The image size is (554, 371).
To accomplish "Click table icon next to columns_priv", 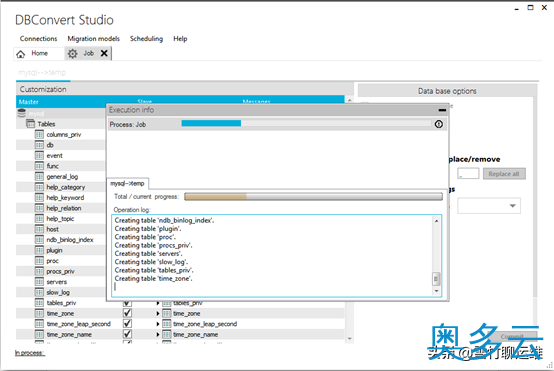I will [39, 134].
